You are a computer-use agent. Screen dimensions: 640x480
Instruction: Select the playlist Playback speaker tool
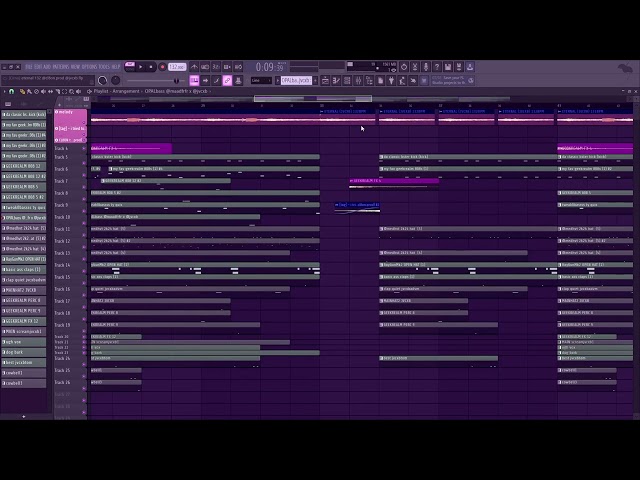[x=79, y=91]
